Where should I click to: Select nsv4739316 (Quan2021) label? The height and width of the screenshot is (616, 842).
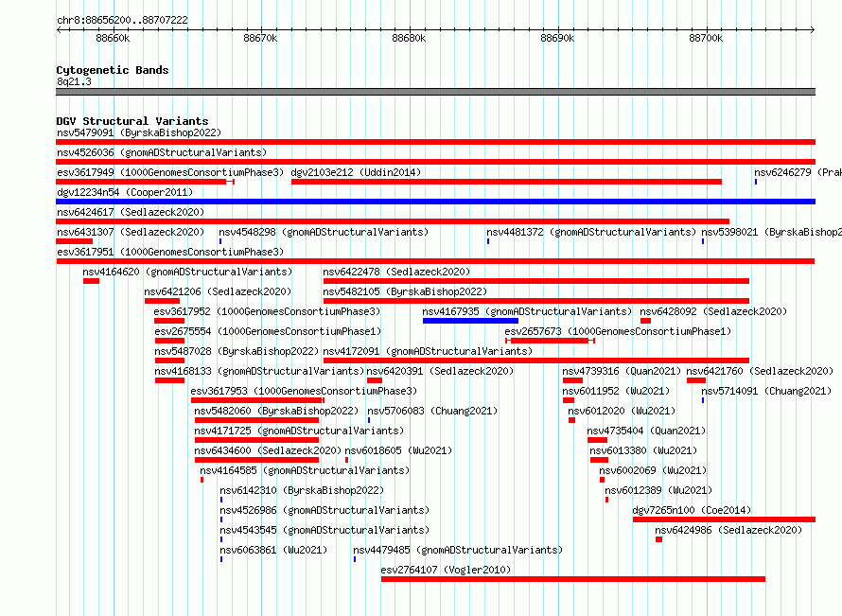click(x=622, y=371)
